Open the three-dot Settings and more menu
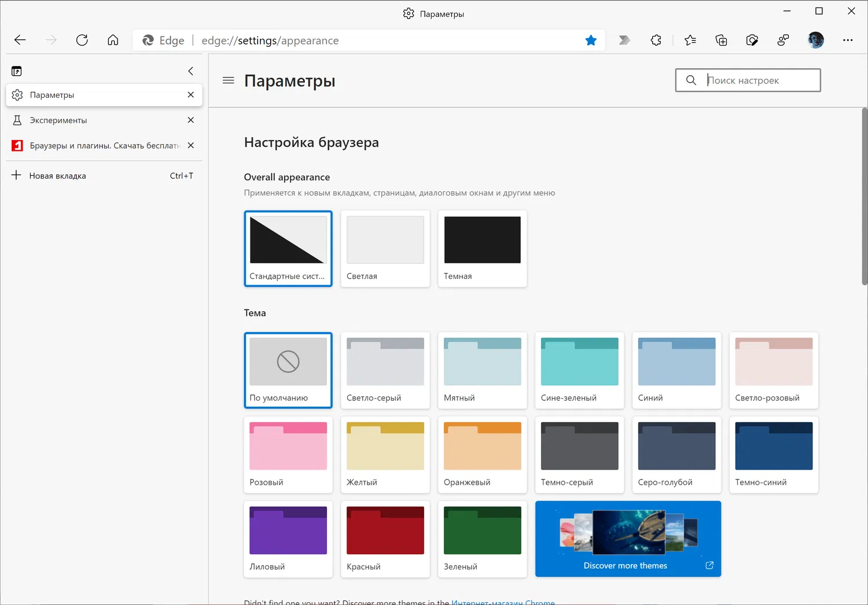The height and width of the screenshot is (605, 868). coord(848,40)
